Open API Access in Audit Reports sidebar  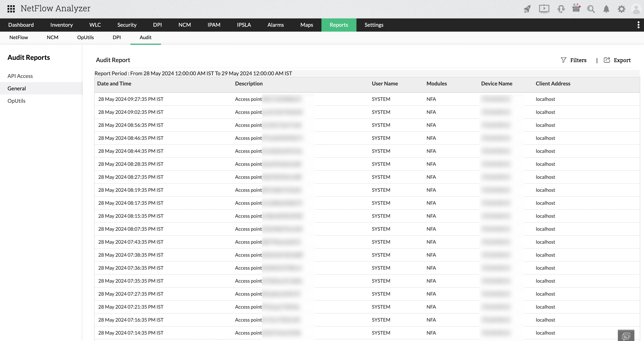[20, 76]
